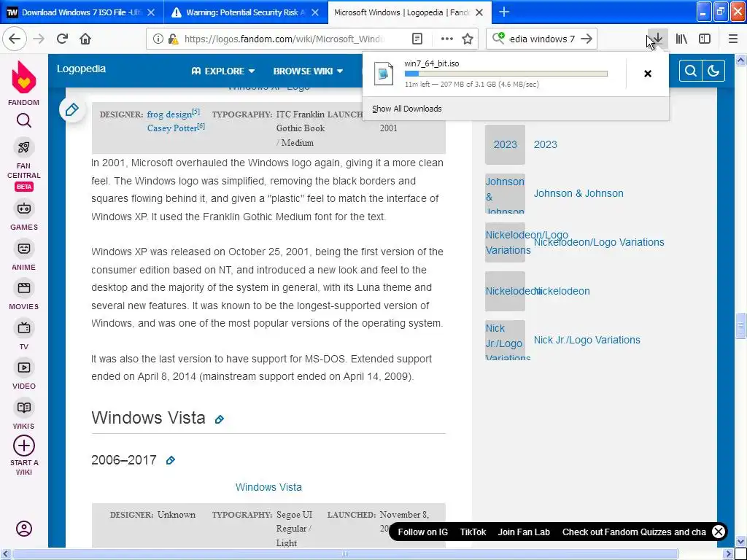Click Show All Downloads
This screenshot has width=747, height=560.
pyautogui.click(x=407, y=109)
